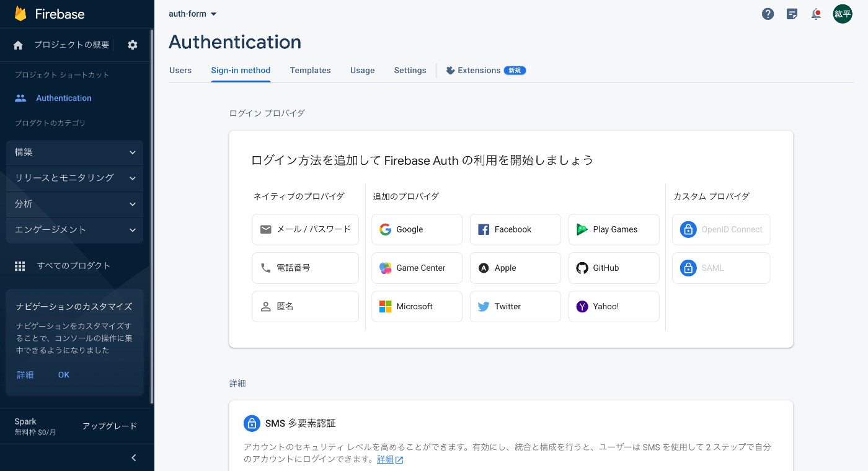Click the SMS 多要素認証 lock icon
868x471 pixels.
click(252, 423)
